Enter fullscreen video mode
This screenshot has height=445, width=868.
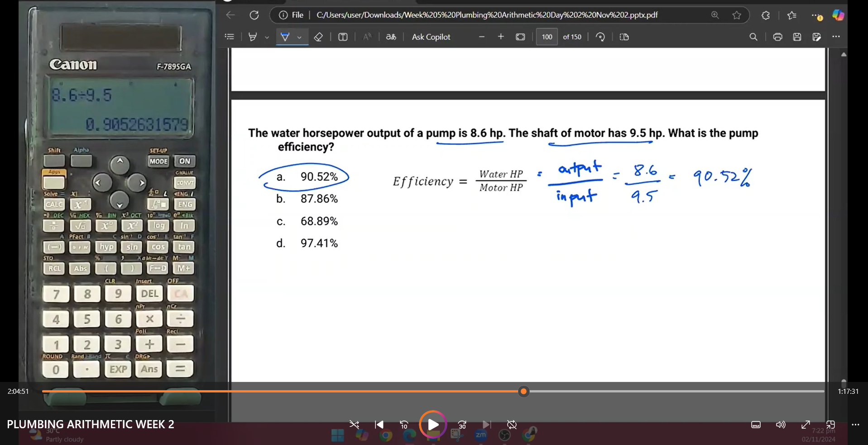[x=806, y=425]
